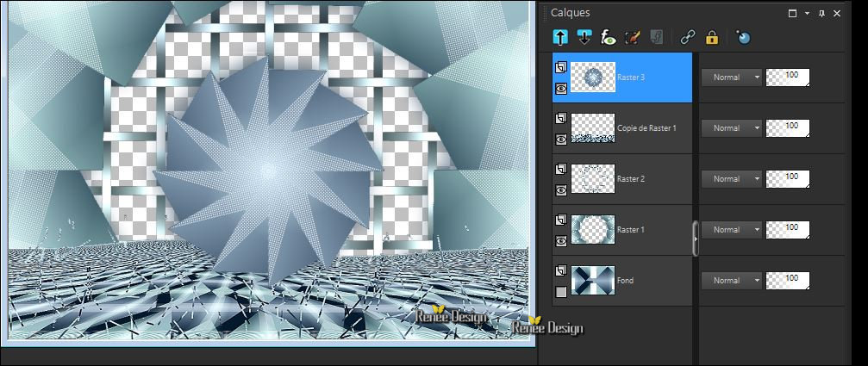
Task: Select Raster 3 layer thumbnail
Action: [593, 78]
